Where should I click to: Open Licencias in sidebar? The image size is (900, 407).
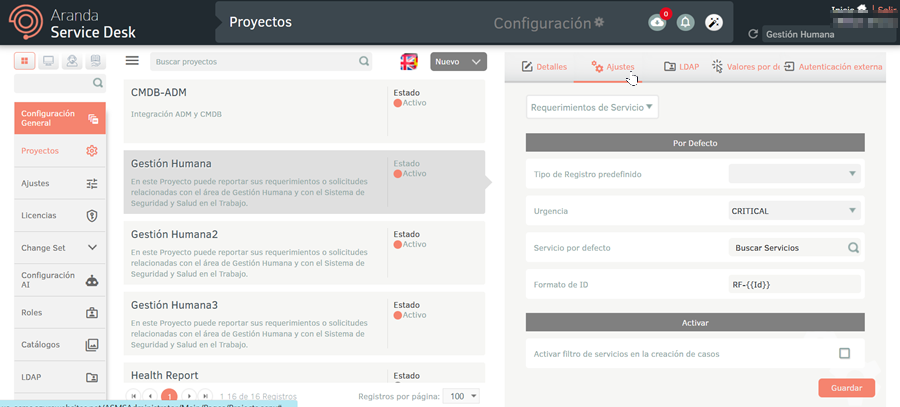click(60, 216)
